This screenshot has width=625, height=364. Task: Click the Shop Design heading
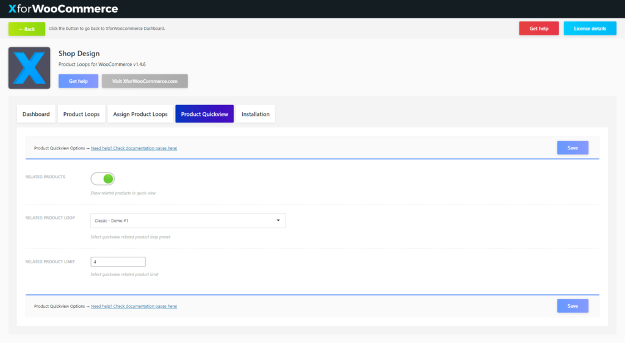pos(79,54)
